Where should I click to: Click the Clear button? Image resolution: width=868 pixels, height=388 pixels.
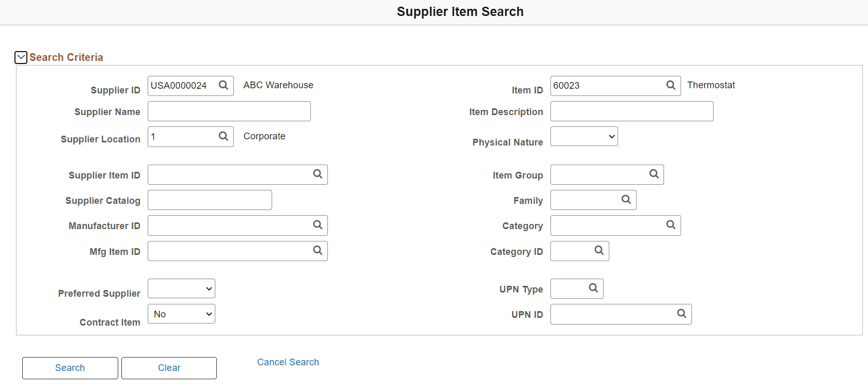[x=169, y=368]
